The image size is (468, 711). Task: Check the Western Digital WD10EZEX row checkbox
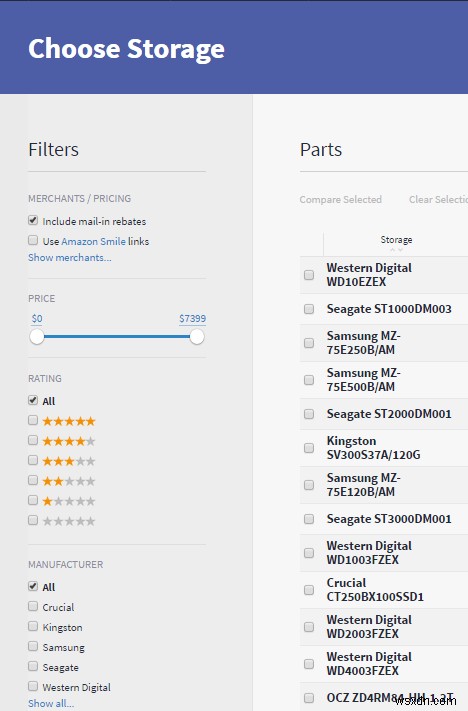pyautogui.click(x=309, y=275)
